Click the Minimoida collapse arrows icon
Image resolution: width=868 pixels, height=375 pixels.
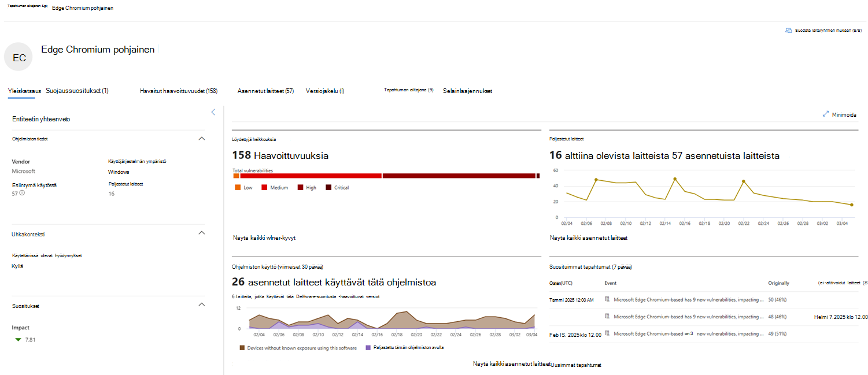pos(826,114)
